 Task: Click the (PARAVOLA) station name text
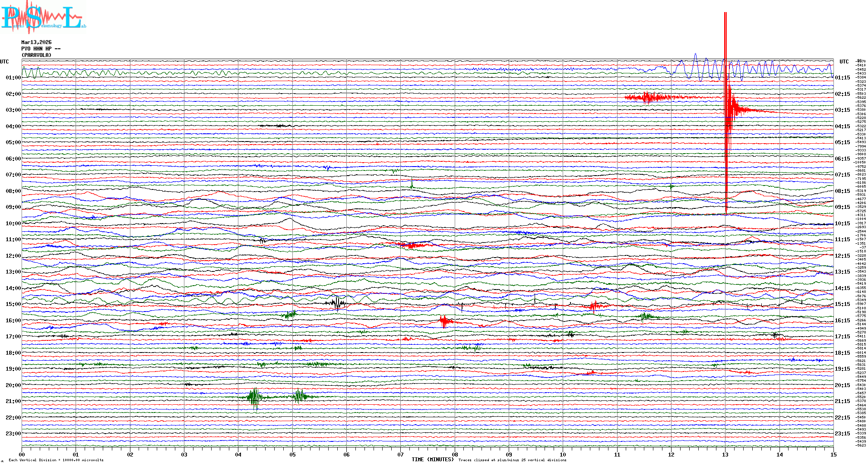[36, 55]
